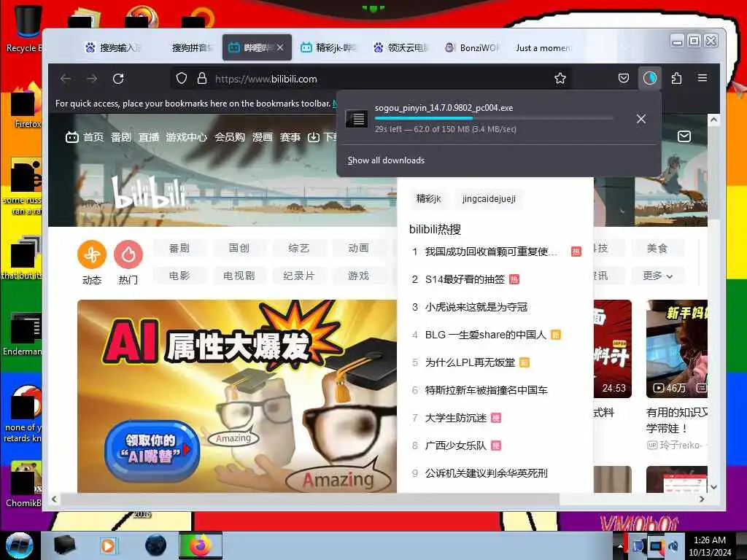Viewport: 747px width, 560px height.
Task: Switch to Firefox in the taskbar
Action: pos(201,545)
